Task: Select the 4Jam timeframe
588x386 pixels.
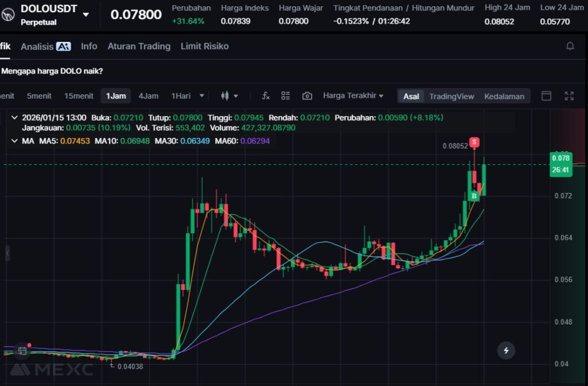Action: click(148, 96)
